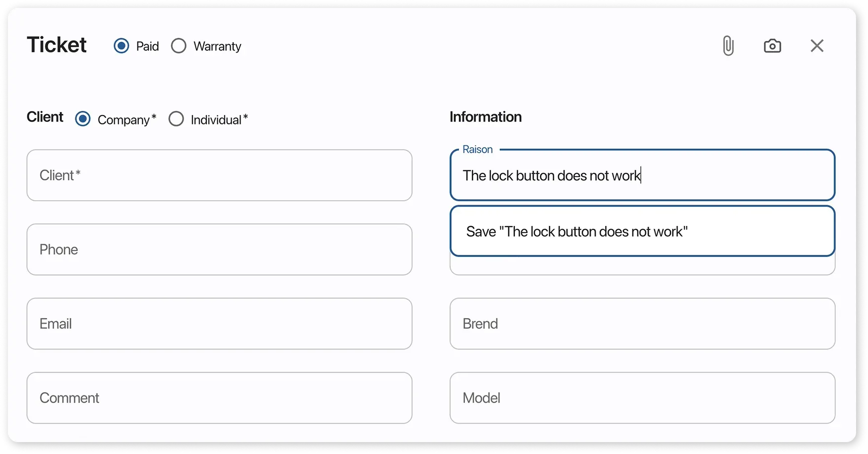Select the Paid ticket type
Screen dimensions: 868x454
(121, 46)
